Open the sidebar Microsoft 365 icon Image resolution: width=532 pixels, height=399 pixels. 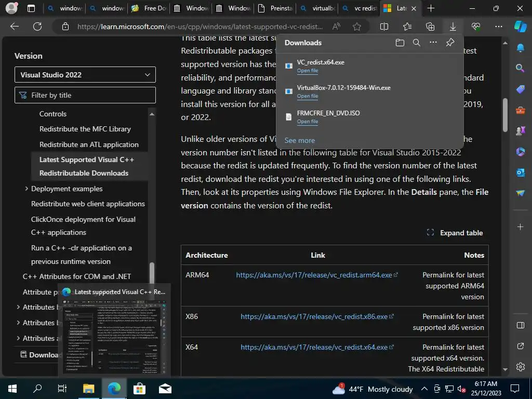pos(520,151)
